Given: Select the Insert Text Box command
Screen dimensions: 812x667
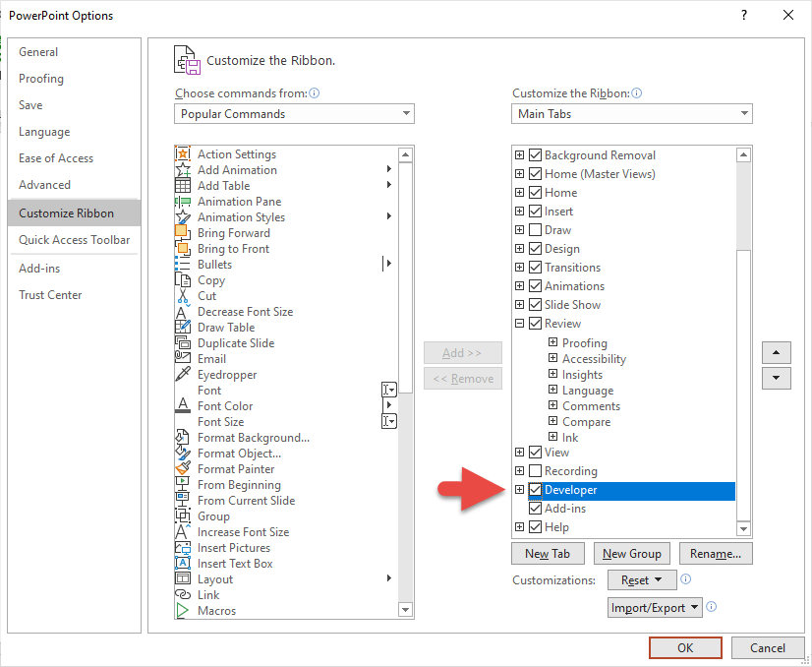Looking at the screenshot, I should click(236, 564).
